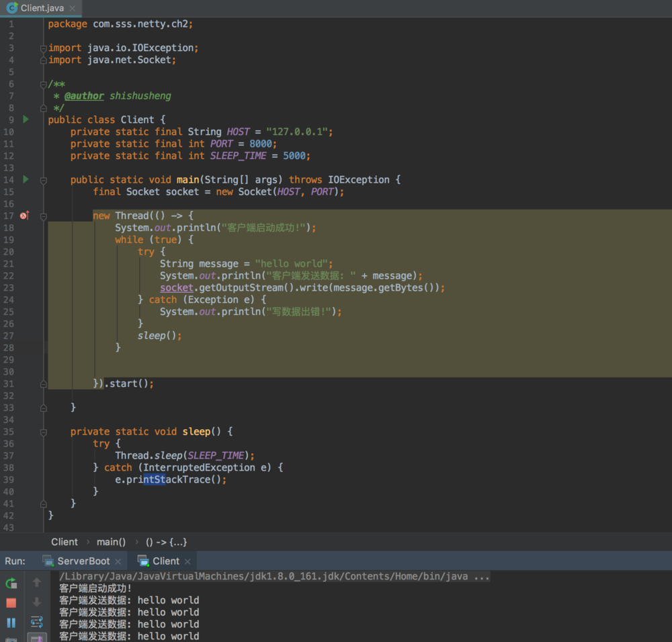Click the run gutter icon beside main method
This screenshot has width=672, height=642.
click(26, 179)
